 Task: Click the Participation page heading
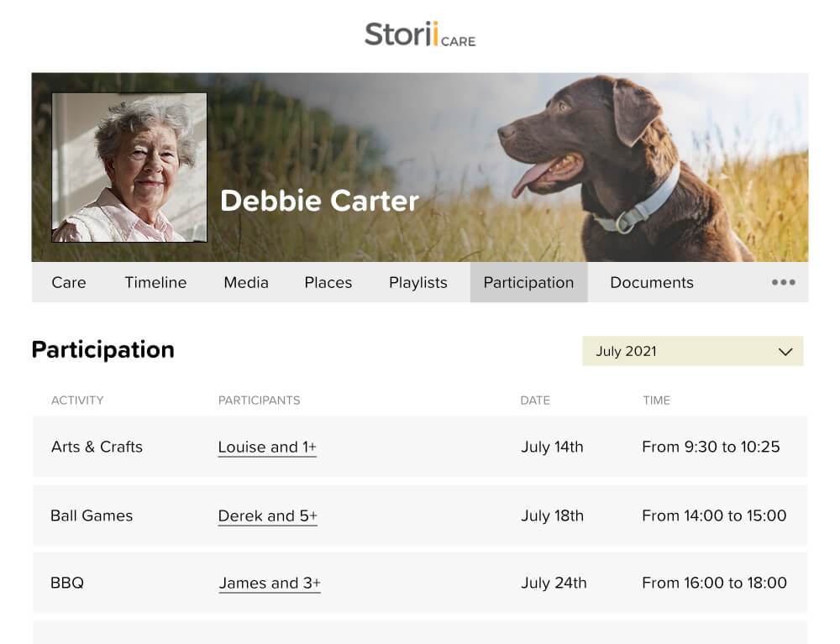[x=102, y=349]
